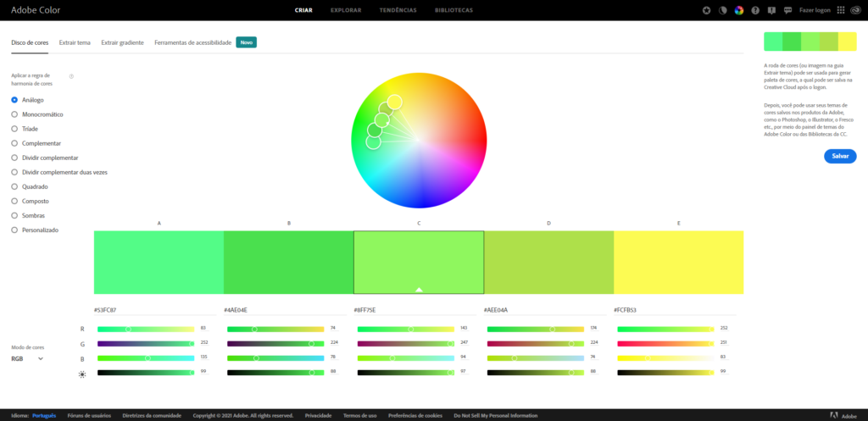Select the Análogo harmony rule
Image resolution: width=868 pixels, height=421 pixels.
[28, 100]
